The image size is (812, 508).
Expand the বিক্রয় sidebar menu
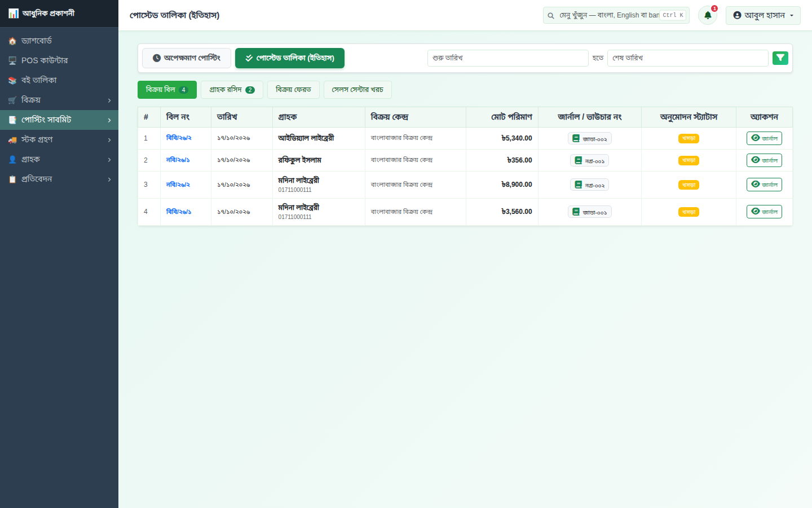[x=59, y=100]
